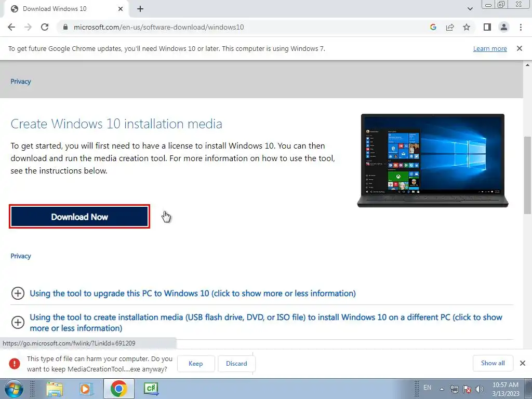Image resolution: width=532 pixels, height=399 pixels.
Task: Expand create installation media plus icon
Action: (18, 322)
